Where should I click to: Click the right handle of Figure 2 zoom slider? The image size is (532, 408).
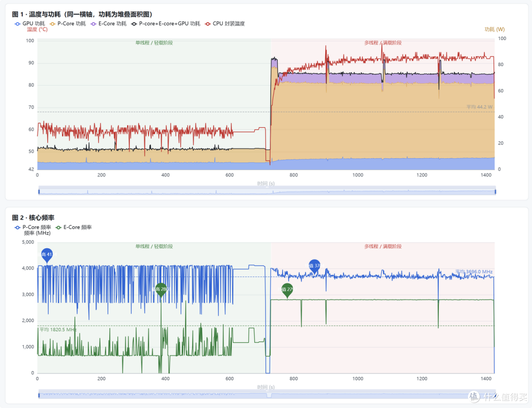point(496,395)
